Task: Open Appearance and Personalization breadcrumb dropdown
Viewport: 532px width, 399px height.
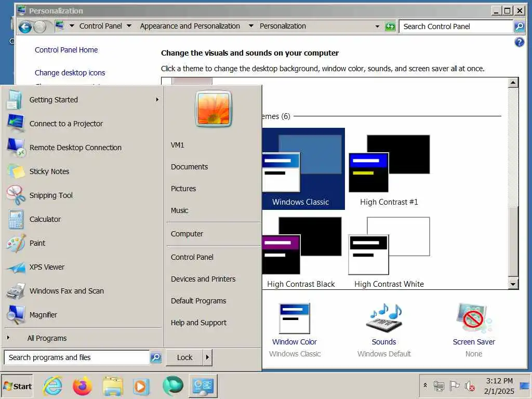Action: [251, 26]
